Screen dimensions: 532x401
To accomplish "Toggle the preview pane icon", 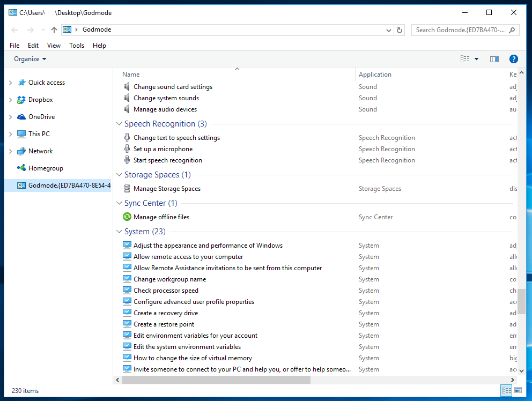I will [494, 59].
